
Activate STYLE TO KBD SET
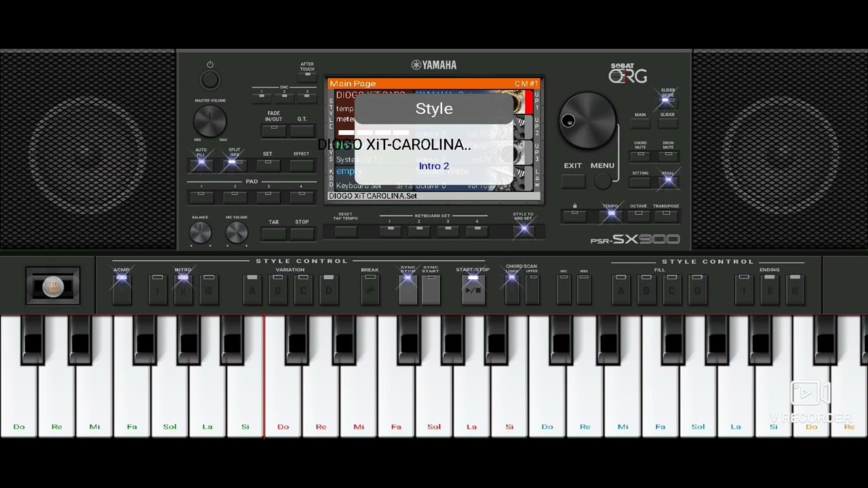(x=523, y=230)
